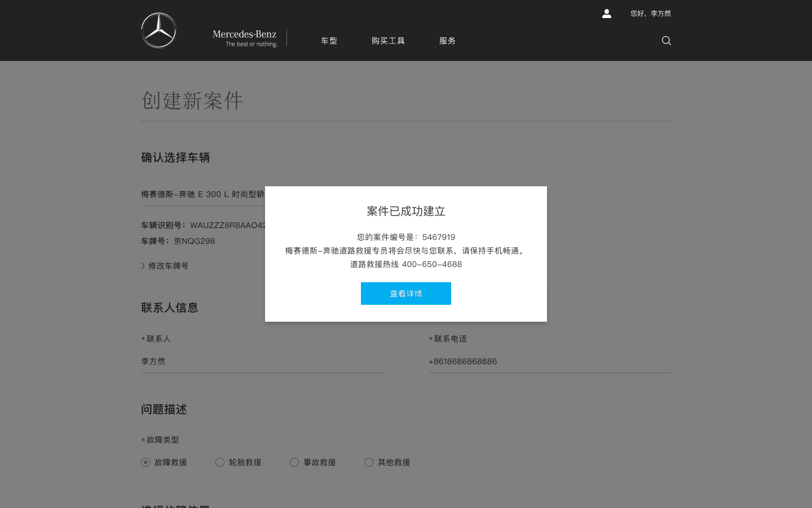Click the 联系电话 phone input field

(550, 361)
